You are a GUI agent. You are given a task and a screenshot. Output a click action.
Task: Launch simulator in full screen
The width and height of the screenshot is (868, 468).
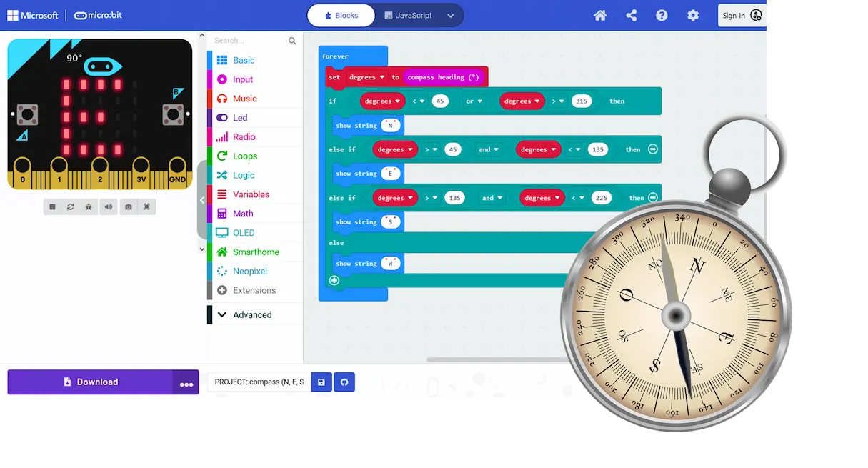click(x=146, y=207)
